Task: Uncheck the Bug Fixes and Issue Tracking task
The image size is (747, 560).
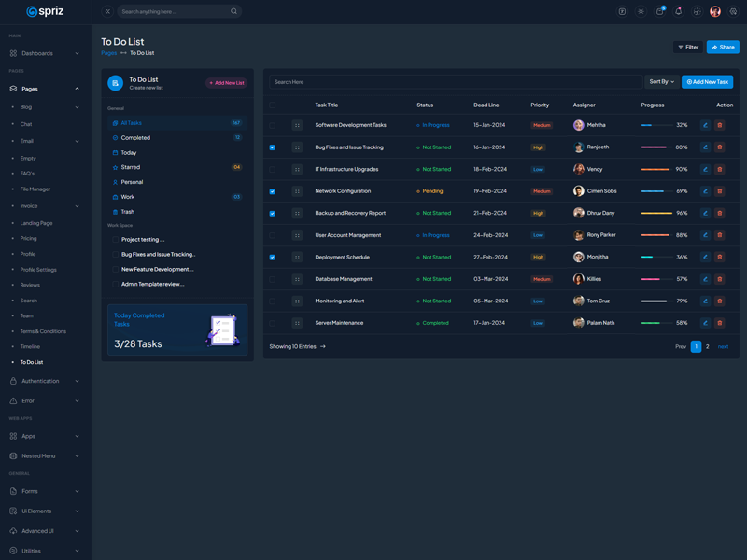Action: pos(273,147)
